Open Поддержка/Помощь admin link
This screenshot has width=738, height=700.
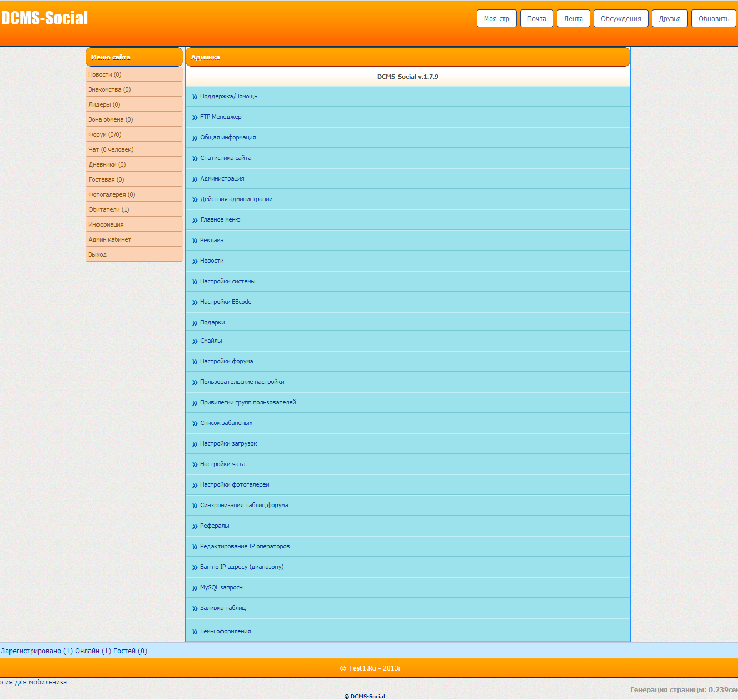tap(228, 96)
